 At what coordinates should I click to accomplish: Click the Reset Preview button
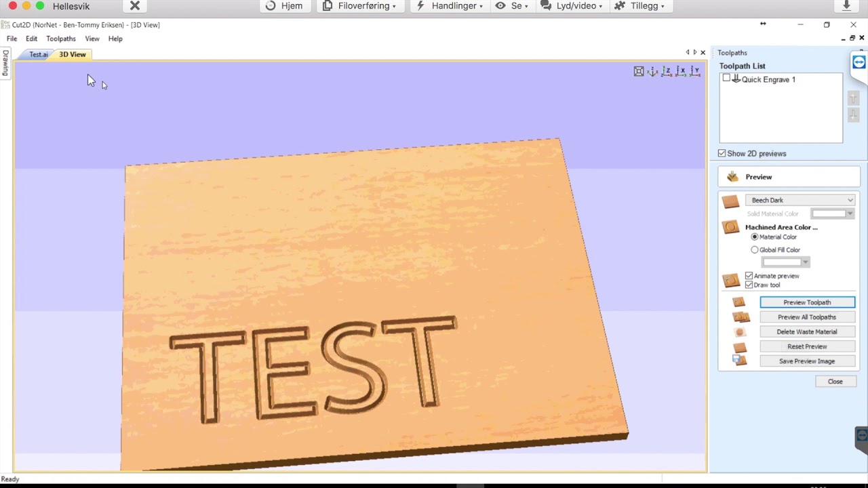(x=807, y=347)
